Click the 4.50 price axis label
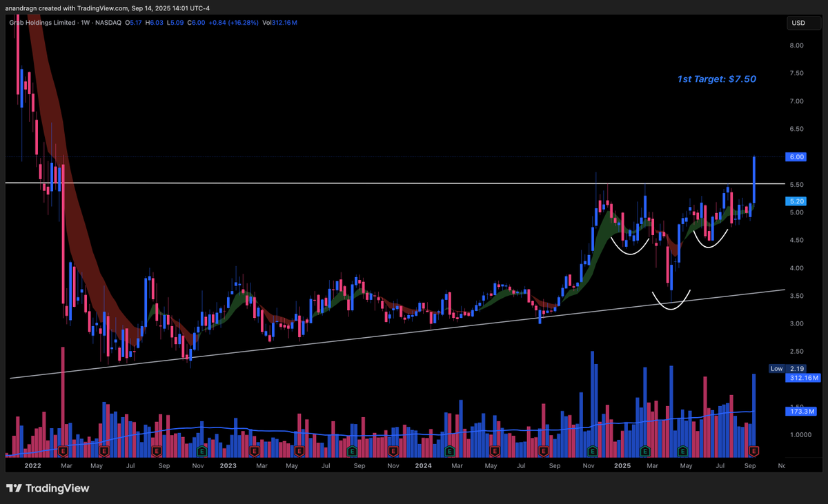Image resolution: width=828 pixels, height=504 pixels. [796, 240]
